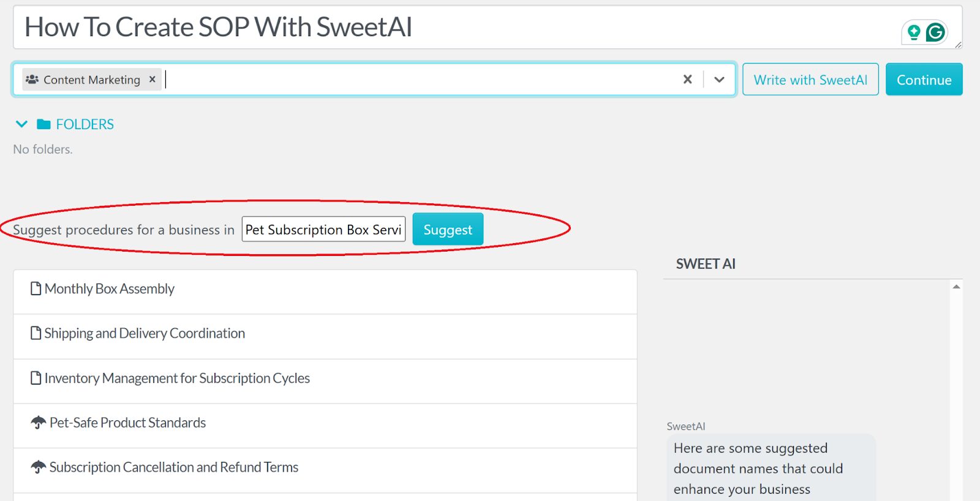Clear the tag field using the large X
Screen dimensions: 980x501
pos(687,79)
